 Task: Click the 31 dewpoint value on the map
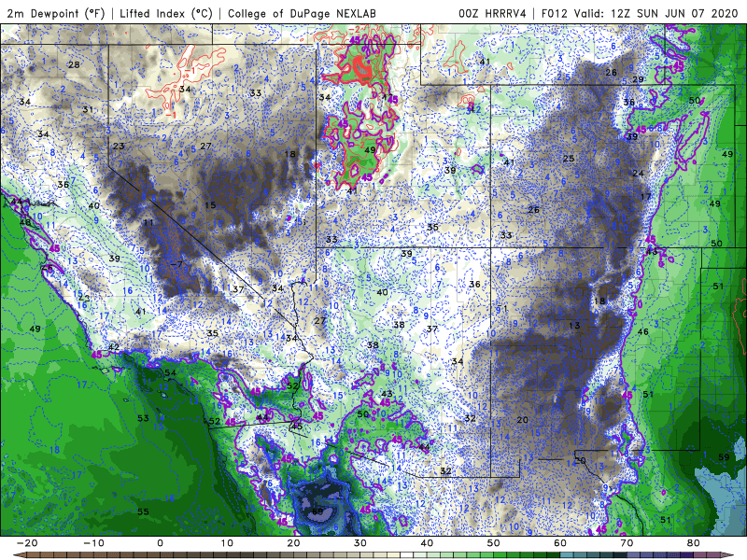point(87,109)
